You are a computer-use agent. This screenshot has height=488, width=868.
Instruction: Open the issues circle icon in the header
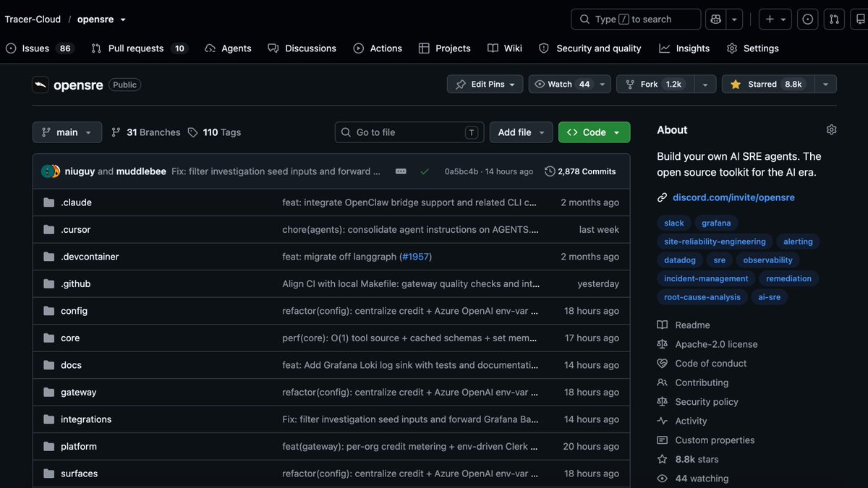[808, 20]
